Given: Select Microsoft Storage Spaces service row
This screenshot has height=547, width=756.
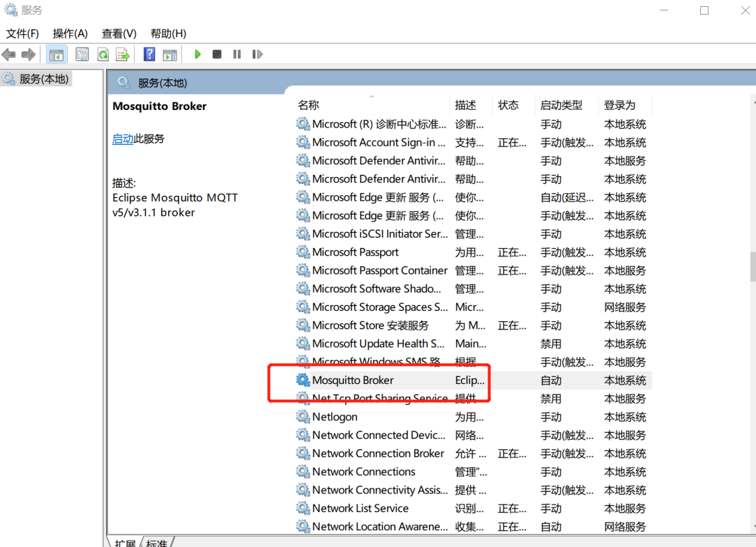Looking at the screenshot, I should 474,307.
